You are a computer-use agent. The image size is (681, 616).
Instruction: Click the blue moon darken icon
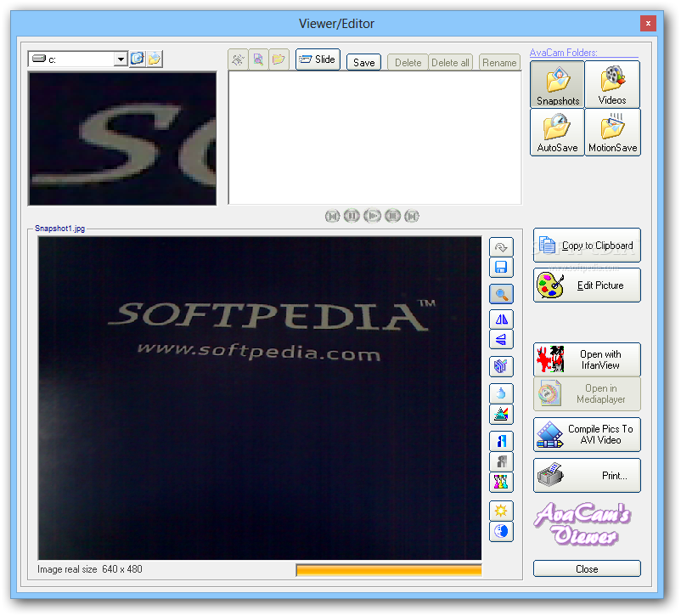click(x=501, y=531)
